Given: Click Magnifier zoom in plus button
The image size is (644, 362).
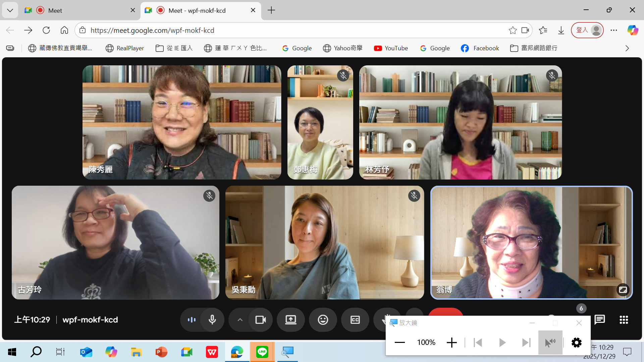Looking at the screenshot, I should point(451,342).
